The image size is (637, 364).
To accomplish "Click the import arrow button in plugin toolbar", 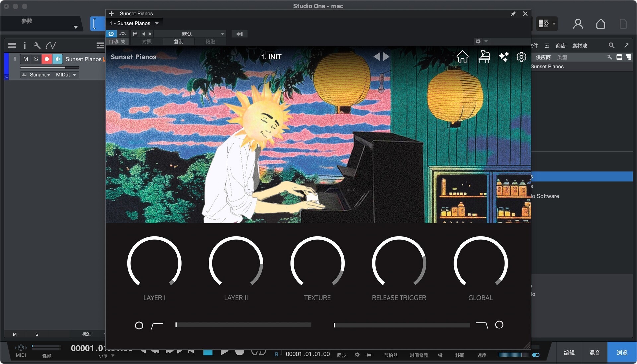I will (239, 34).
